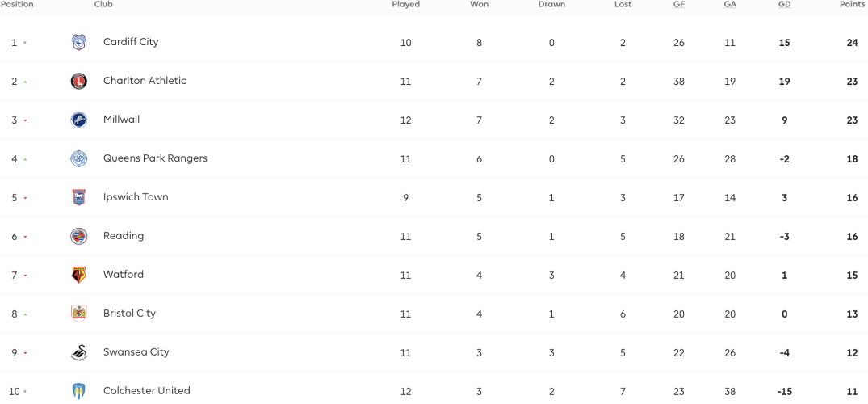Click the Reading club badge
868x404 pixels.
coord(78,236)
